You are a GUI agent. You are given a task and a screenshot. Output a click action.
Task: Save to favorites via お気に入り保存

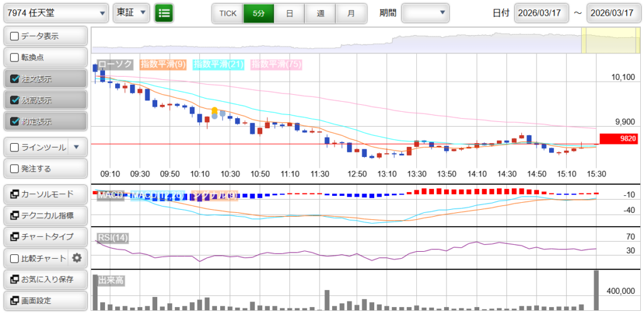(45, 279)
